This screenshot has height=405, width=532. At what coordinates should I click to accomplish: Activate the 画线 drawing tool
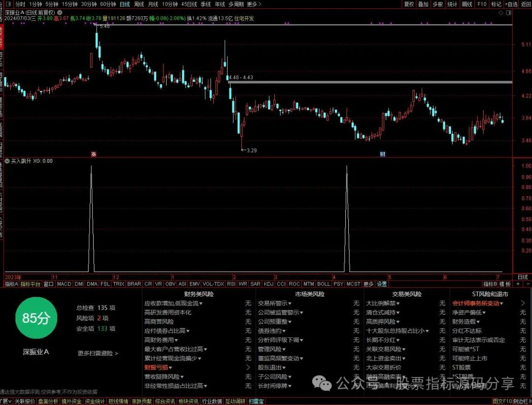pos(467,4)
